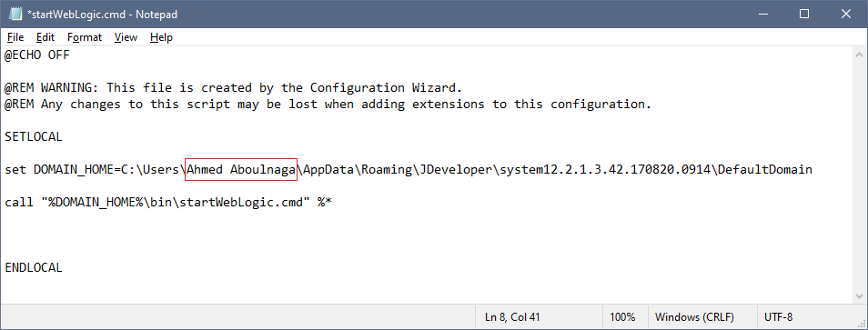Open the Format menu
The height and width of the screenshot is (330, 868).
coord(85,37)
